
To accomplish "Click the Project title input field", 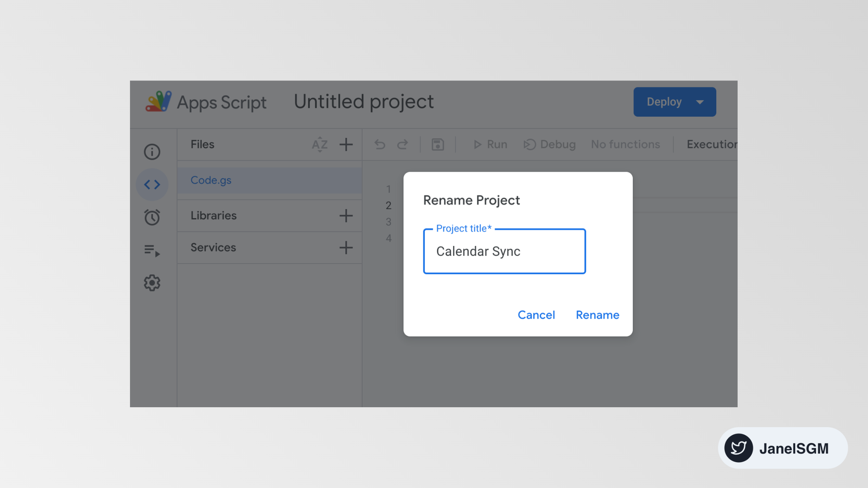I will [x=504, y=252].
